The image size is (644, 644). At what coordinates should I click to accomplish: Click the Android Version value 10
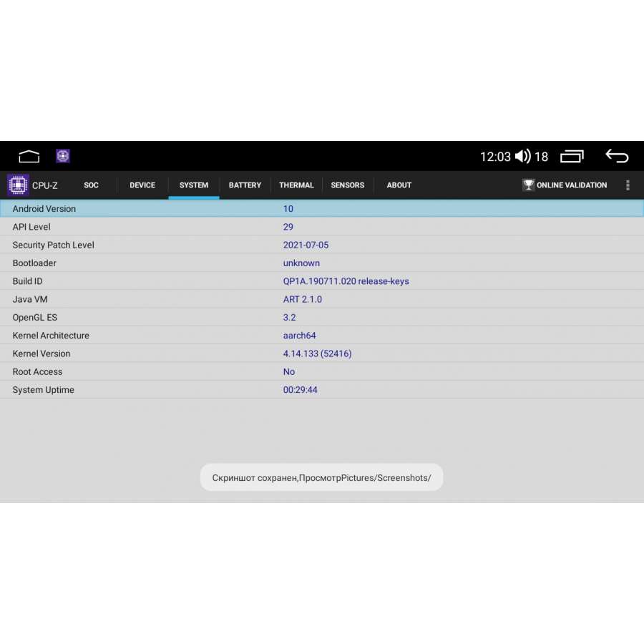(288, 209)
